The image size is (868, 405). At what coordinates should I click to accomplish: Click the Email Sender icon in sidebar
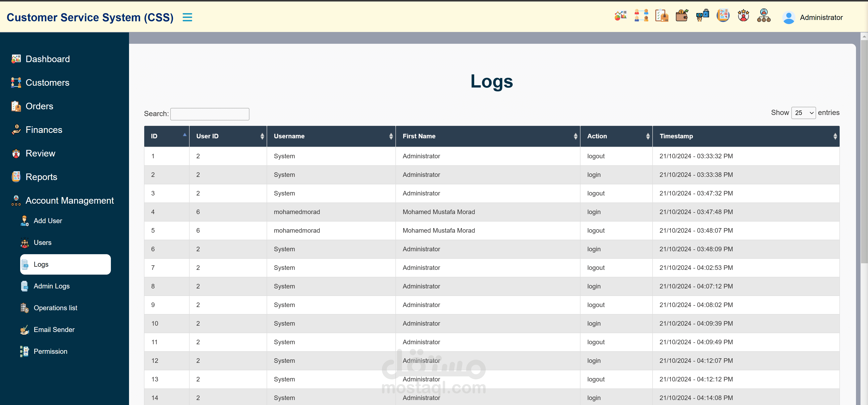coord(24,330)
